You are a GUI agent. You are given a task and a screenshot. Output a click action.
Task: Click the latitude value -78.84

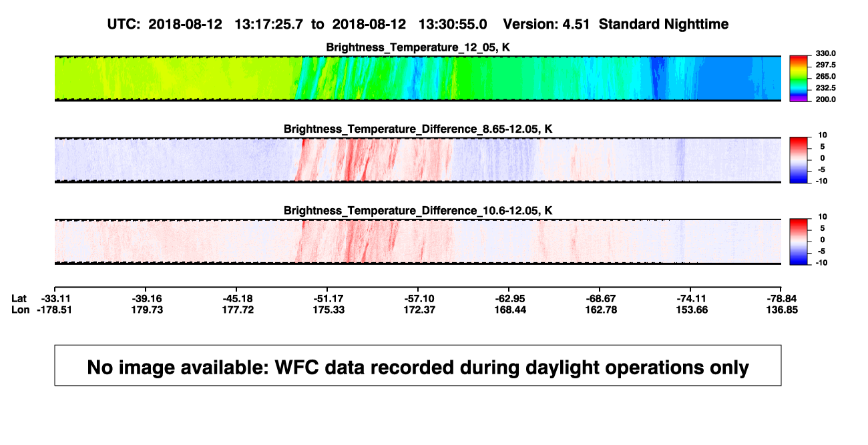781,298
